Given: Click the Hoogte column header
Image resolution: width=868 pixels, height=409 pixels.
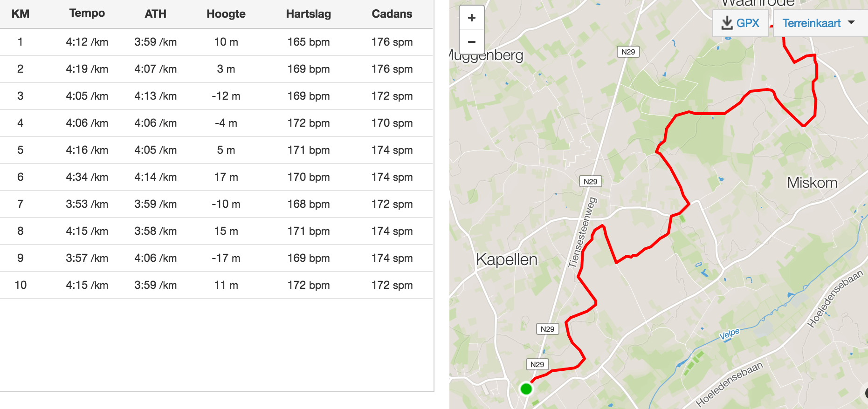Looking at the screenshot, I should [x=226, y=14].
